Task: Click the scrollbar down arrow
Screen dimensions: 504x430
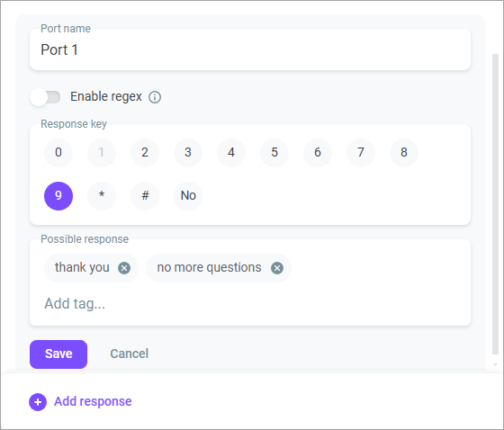Action: [x=495, y=364]
